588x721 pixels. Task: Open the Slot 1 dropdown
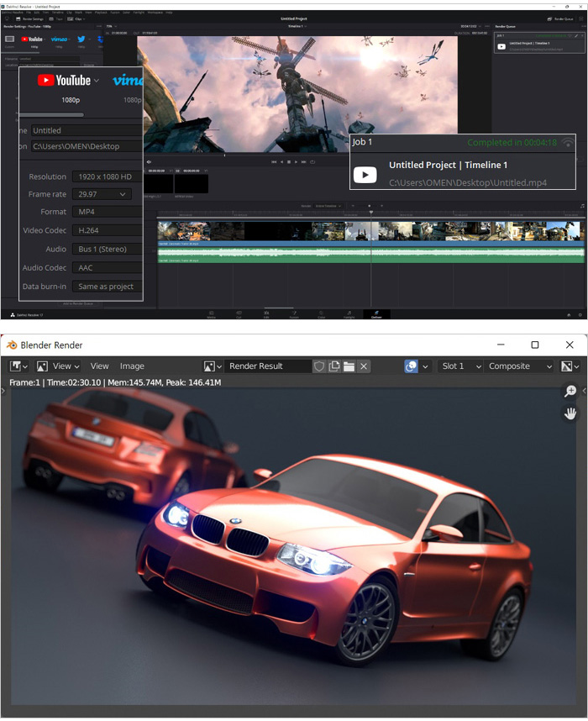click(460, 366)
